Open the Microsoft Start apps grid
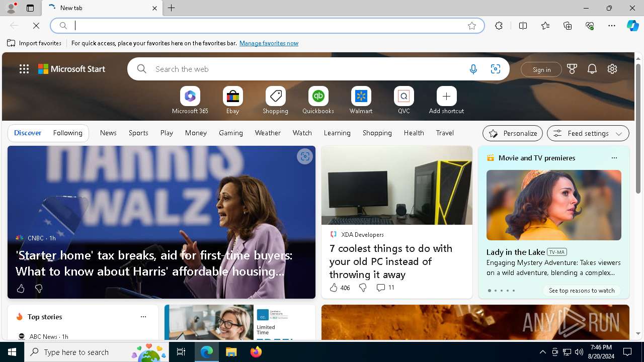 click(x=24, y=69)
